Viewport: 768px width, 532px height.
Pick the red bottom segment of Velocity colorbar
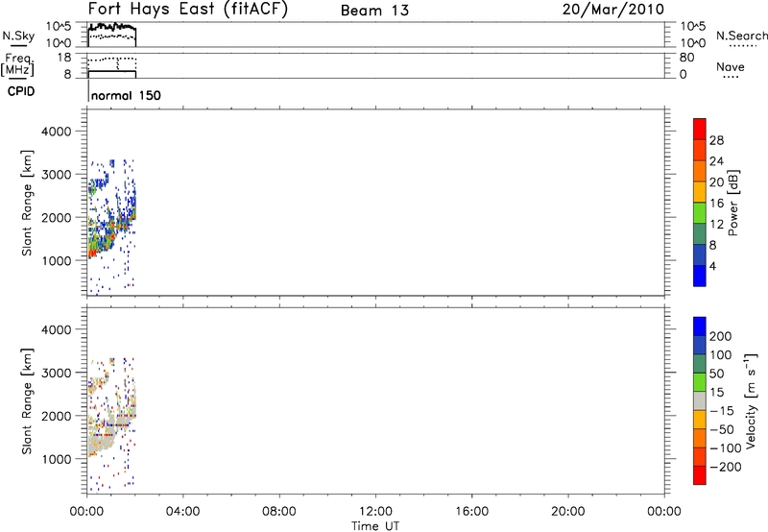[700, 475]
